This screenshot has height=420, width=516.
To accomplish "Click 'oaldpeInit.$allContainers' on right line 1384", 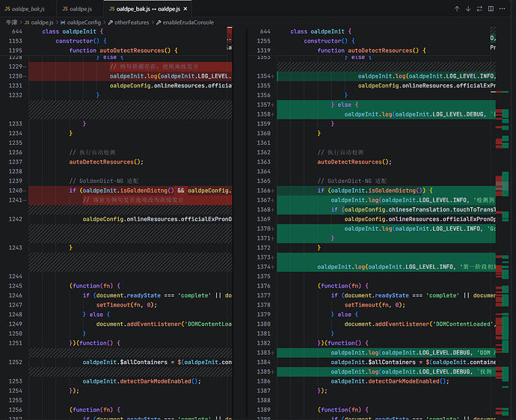I will pos(373,362).
